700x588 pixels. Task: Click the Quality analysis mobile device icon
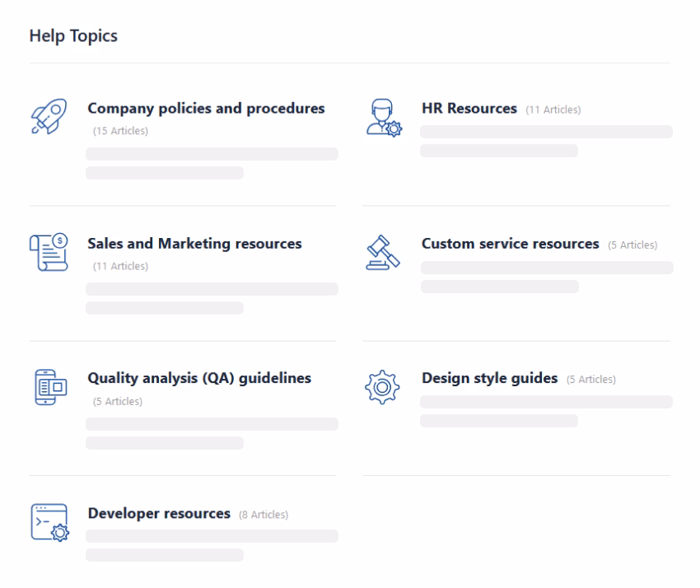pos(50,387)
